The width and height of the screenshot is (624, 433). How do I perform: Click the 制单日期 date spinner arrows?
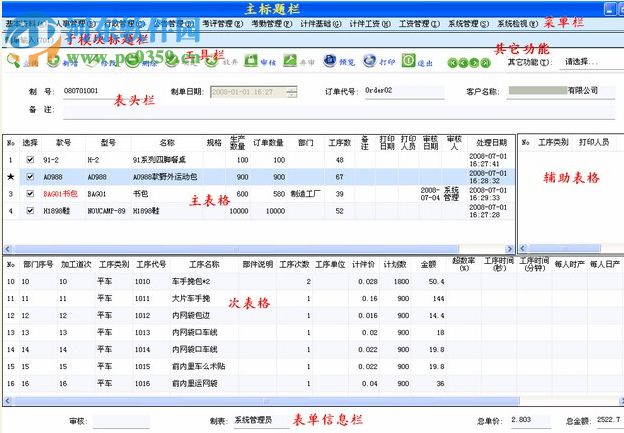(292, 92)
